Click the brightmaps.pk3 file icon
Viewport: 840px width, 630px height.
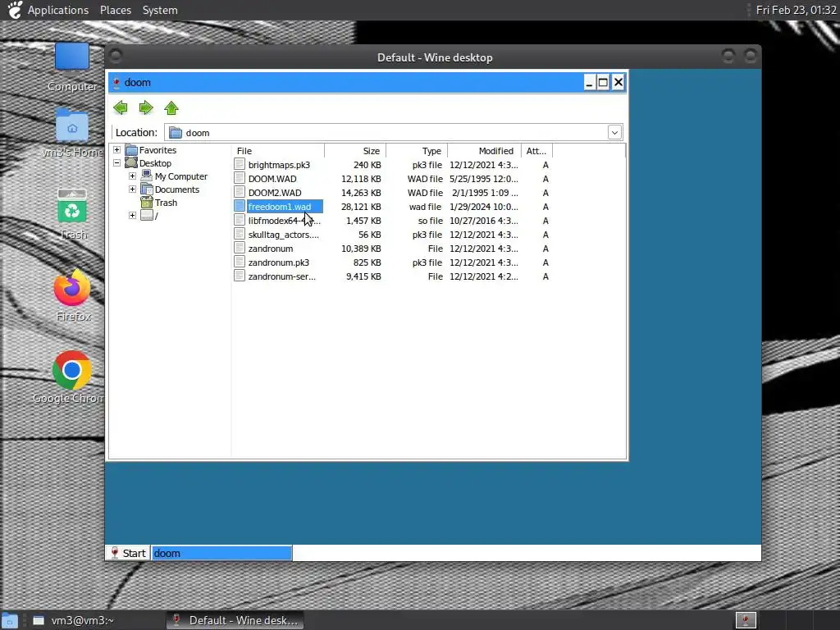(x=240, y=164)
